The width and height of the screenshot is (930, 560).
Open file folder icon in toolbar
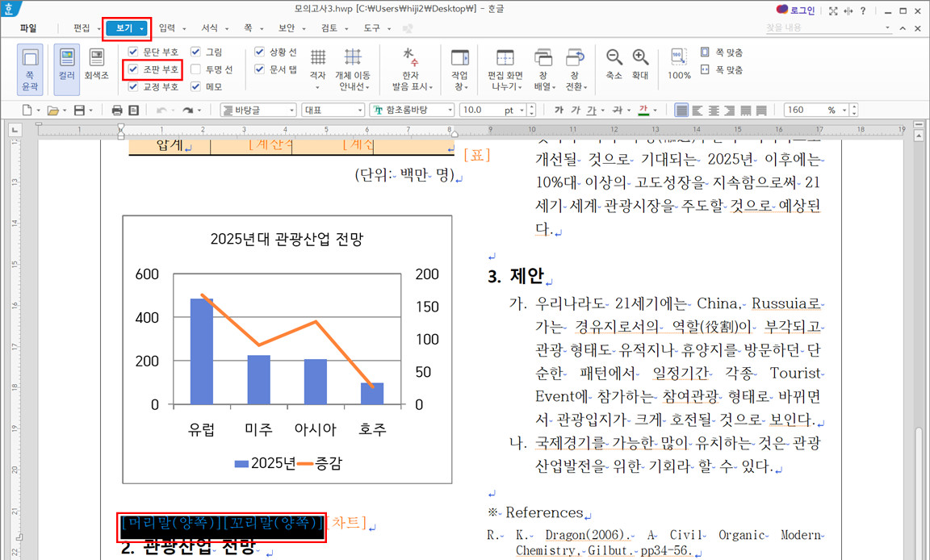pyautogui.click(x=52, y=110)
